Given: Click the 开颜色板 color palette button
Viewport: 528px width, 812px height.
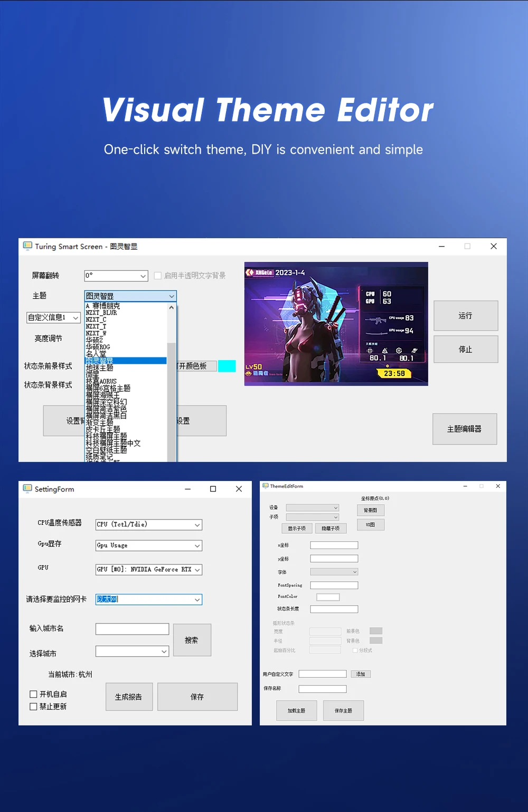Looking at the screenshot, I should click(x=196, y=366).
